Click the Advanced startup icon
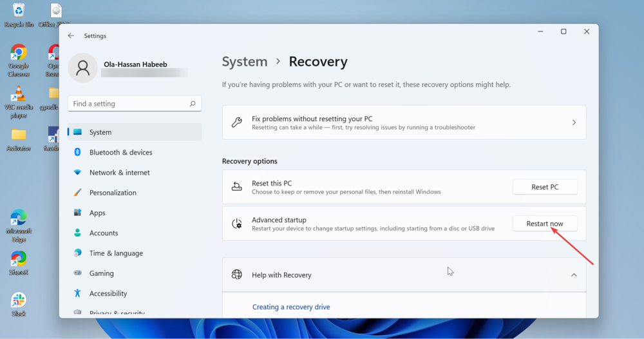 tap(236, 224)
